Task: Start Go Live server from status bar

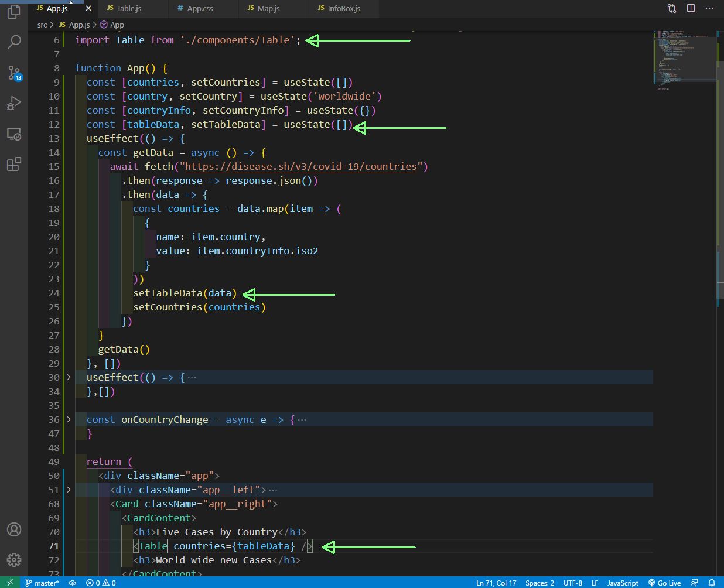Action: coord(664,583)
